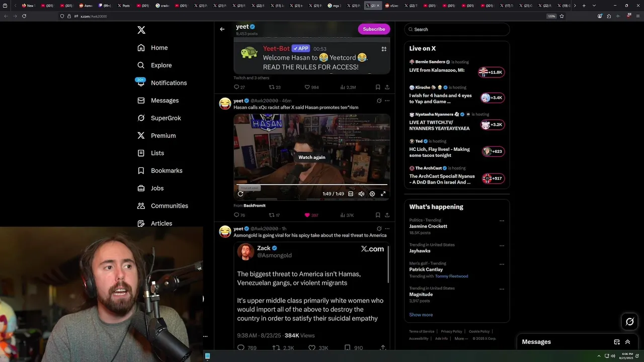Unlike the Hasan post with 397 likes

[x=311, y=215]
